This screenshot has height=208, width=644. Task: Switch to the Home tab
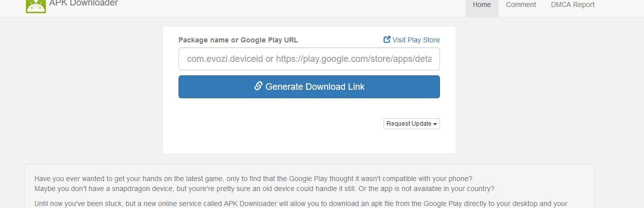(481, 5)
